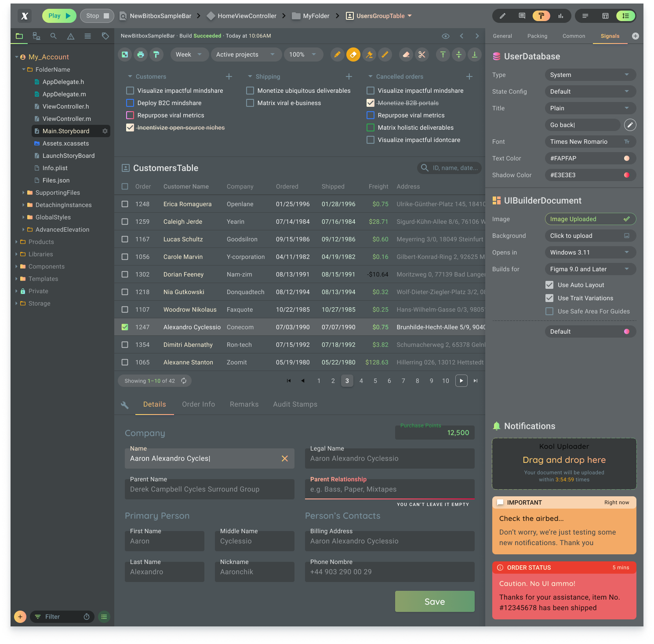Switch to the Common tab

coord(574,36)
